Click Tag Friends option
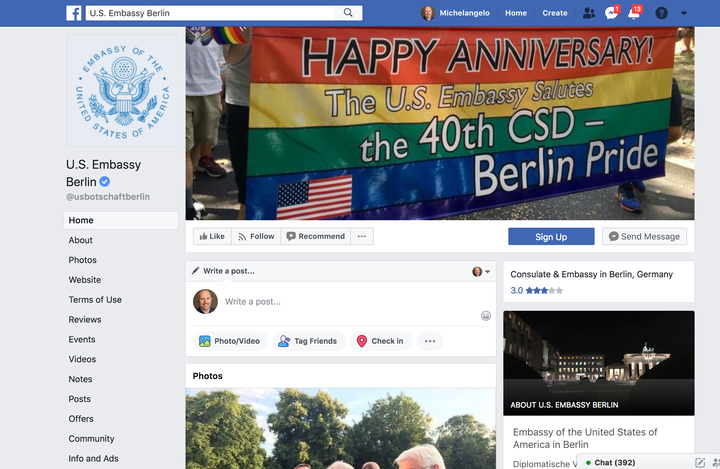The width and height of the screenshot is (720, 469). coord(309,341)
